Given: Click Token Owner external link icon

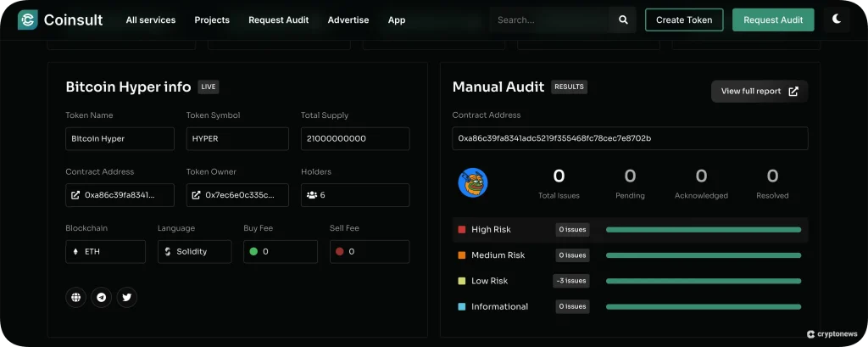Looking at the screenshot, I should 196,195.
